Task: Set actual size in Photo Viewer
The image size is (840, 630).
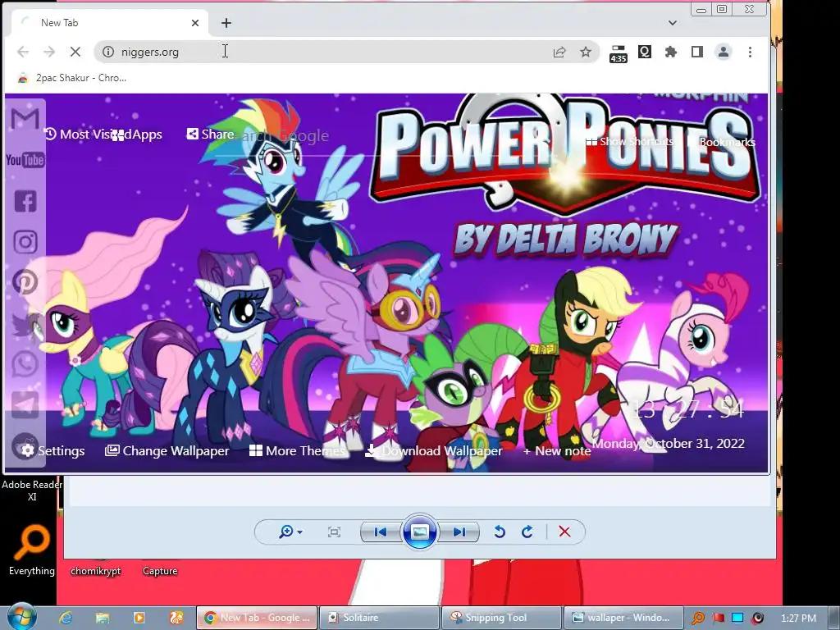Action: pos(335,532)
